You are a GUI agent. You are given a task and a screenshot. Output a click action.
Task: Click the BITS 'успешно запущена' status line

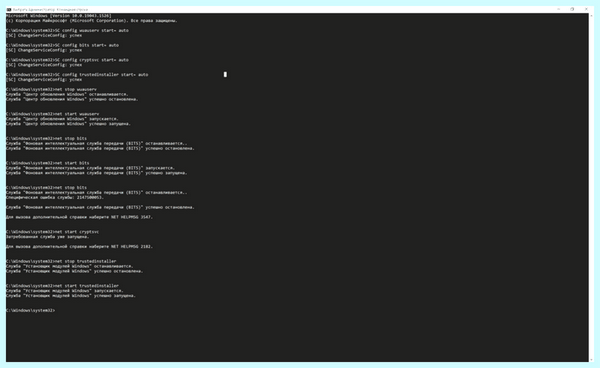point(96,173)
